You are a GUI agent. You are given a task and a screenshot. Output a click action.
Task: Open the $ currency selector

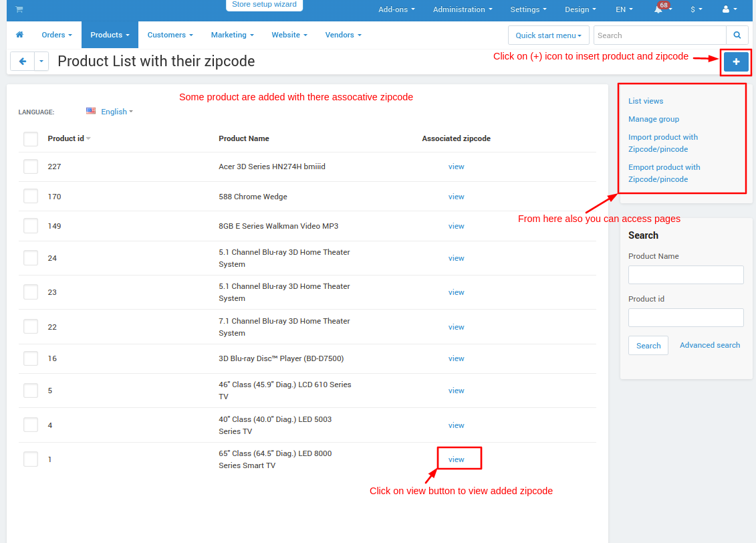(x=697, y=9)
